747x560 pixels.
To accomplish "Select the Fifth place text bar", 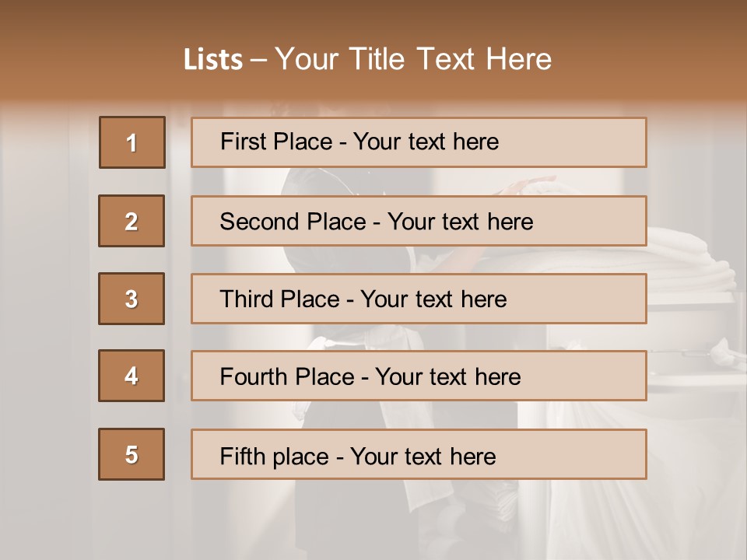I will (419, 454).
